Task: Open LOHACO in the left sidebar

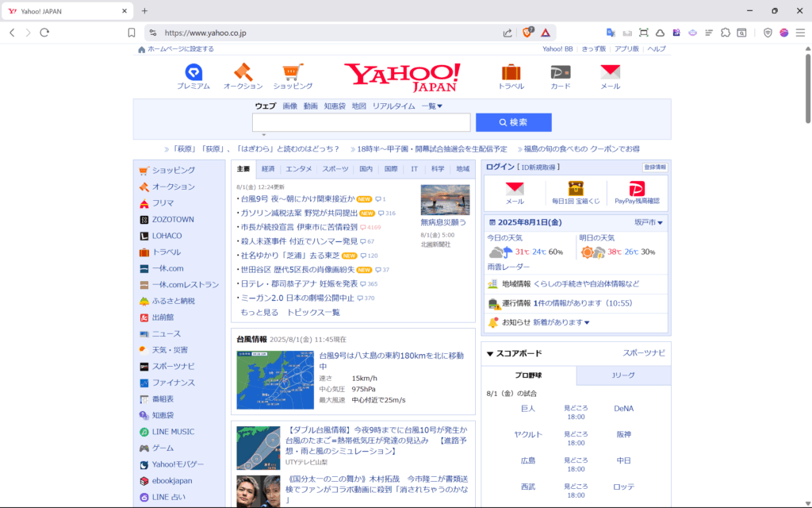Action: coord(167,235)
